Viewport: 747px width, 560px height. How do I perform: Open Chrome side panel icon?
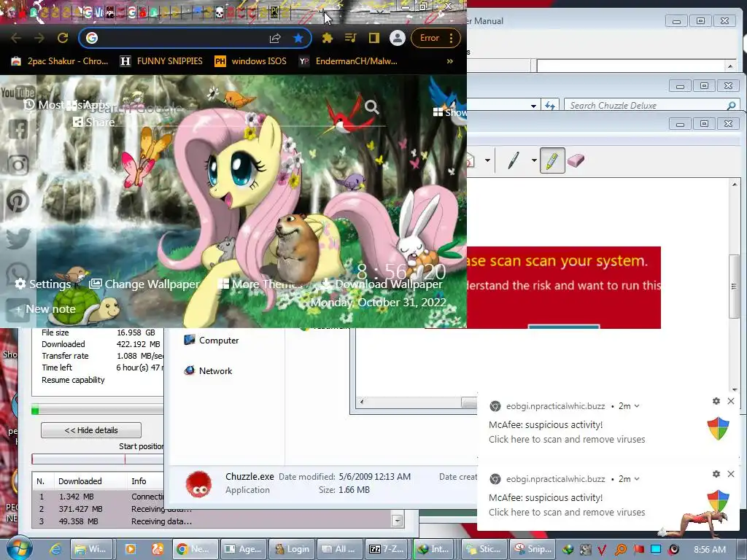coord(374,38)
